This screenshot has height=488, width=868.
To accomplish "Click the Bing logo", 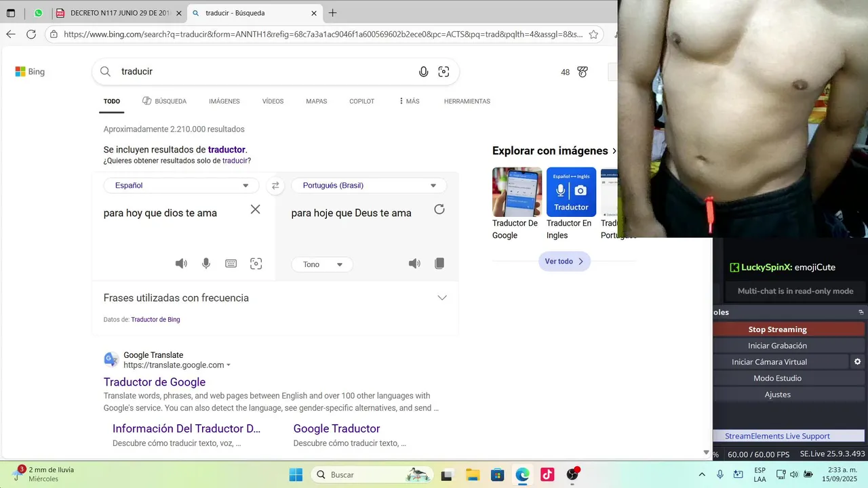I will (x=30, y=72).
